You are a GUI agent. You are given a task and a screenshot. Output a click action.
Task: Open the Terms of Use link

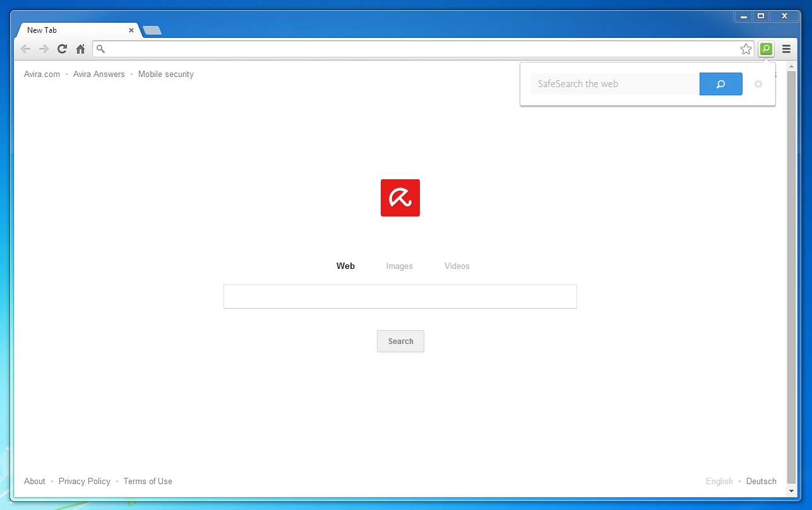(148, 482)
